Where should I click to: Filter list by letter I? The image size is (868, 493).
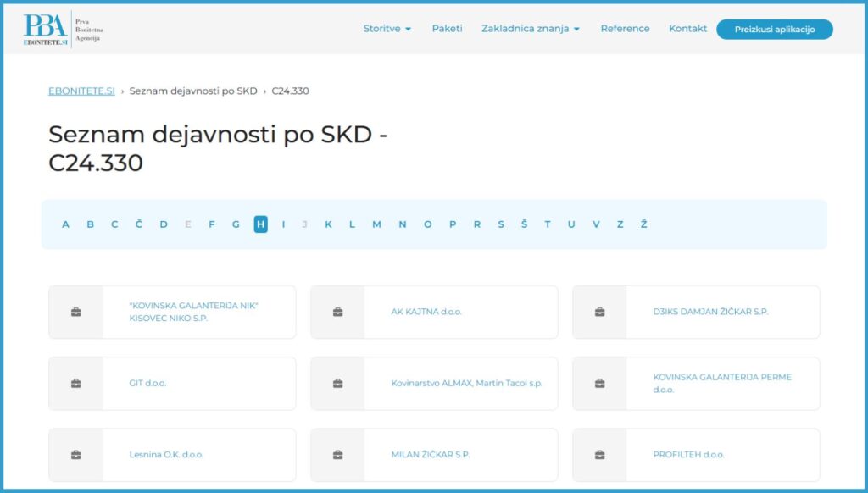[283, 224]
